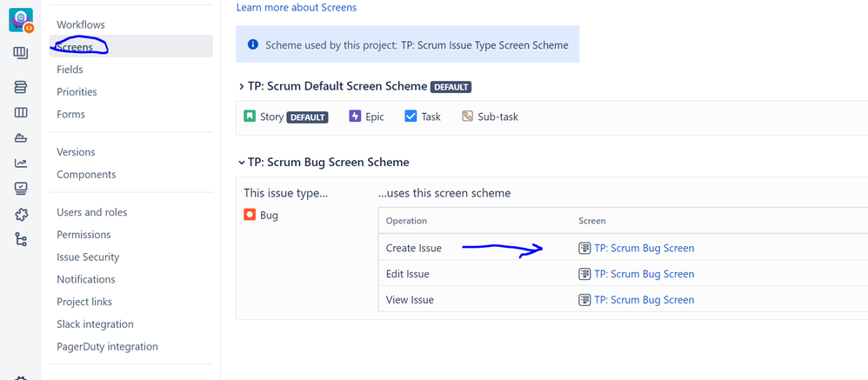
Task: Click '...uses this screen scheme' heading
Action: (444, 193)
